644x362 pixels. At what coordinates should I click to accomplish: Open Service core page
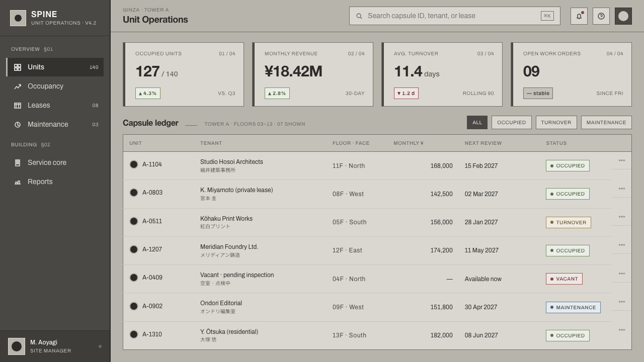tap(55, 163)
